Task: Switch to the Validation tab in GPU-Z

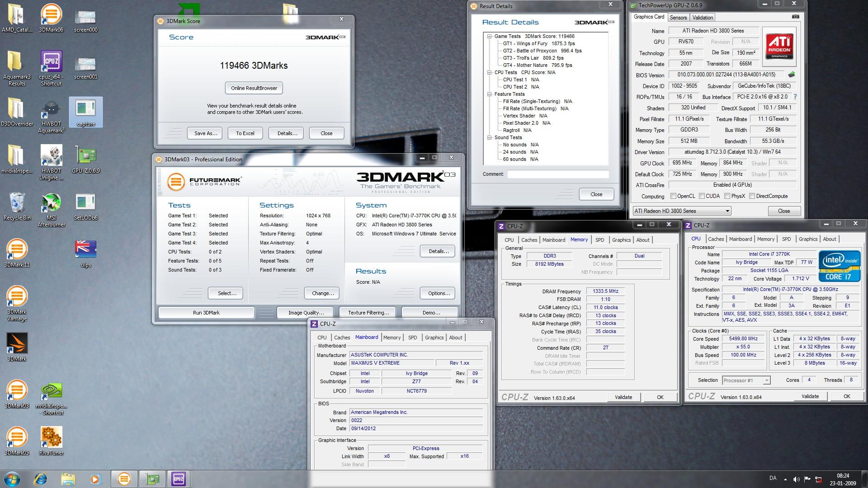Action: (x=703, y=18)
